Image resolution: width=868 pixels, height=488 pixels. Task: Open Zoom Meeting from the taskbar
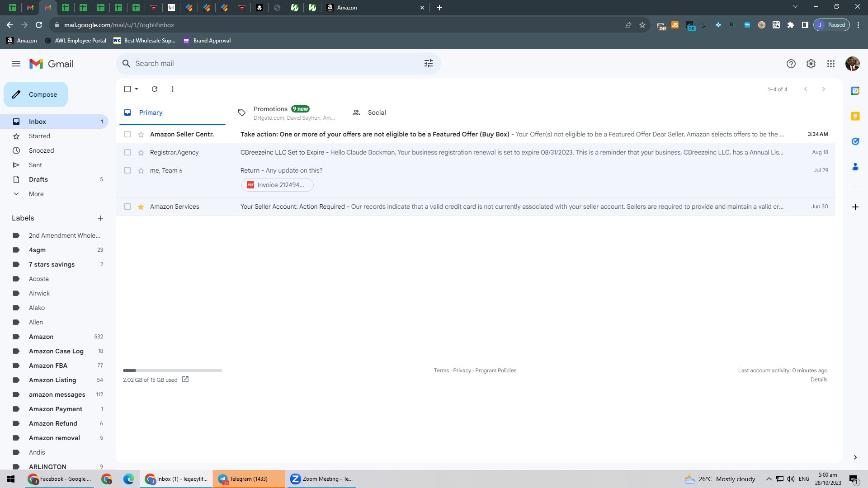point(321,479)
